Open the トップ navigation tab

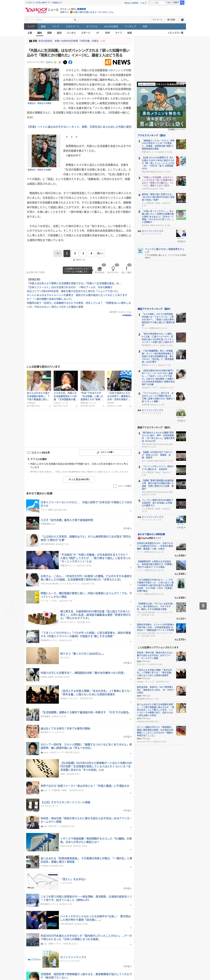[31, 27]
